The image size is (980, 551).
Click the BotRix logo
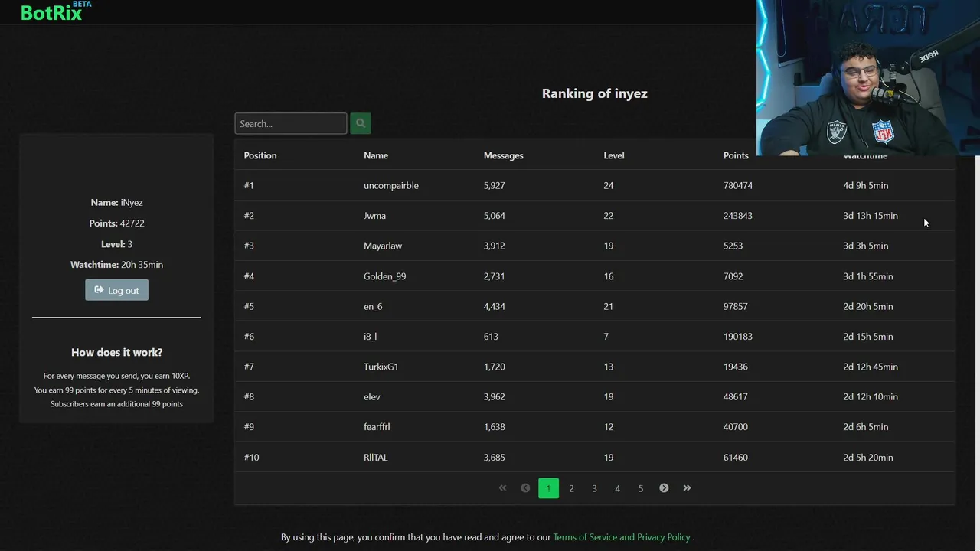(x=52, y=12)
